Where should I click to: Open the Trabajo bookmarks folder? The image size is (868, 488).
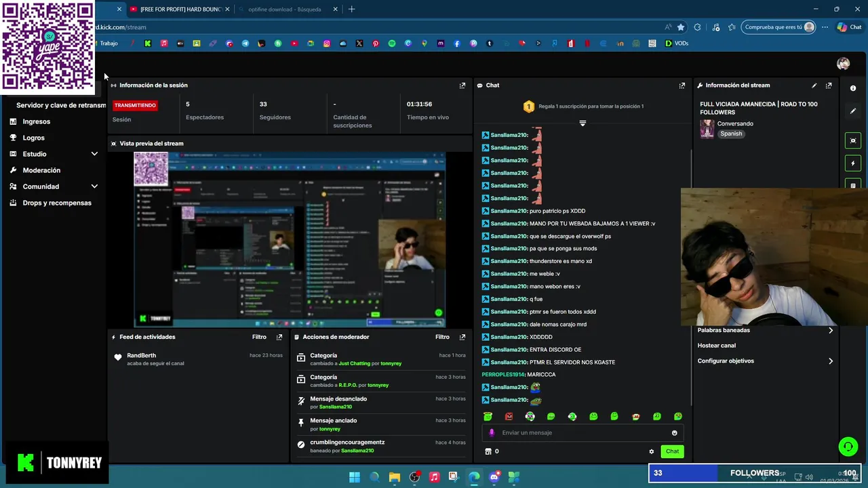pyautogui.click(x=108, y=43)
